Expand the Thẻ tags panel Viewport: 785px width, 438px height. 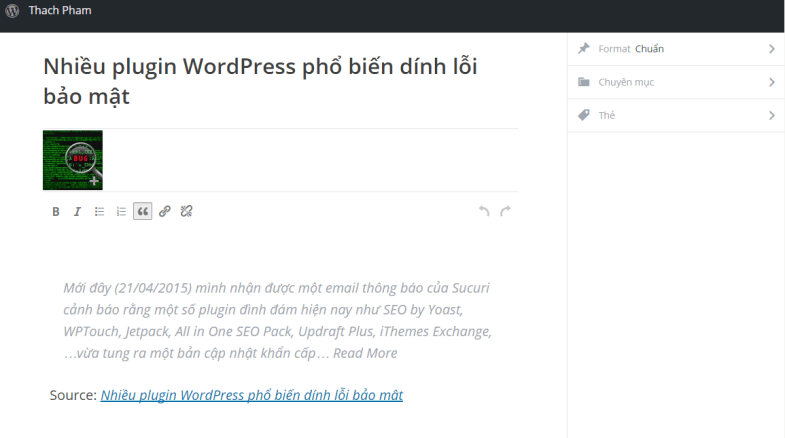(676, 116)
